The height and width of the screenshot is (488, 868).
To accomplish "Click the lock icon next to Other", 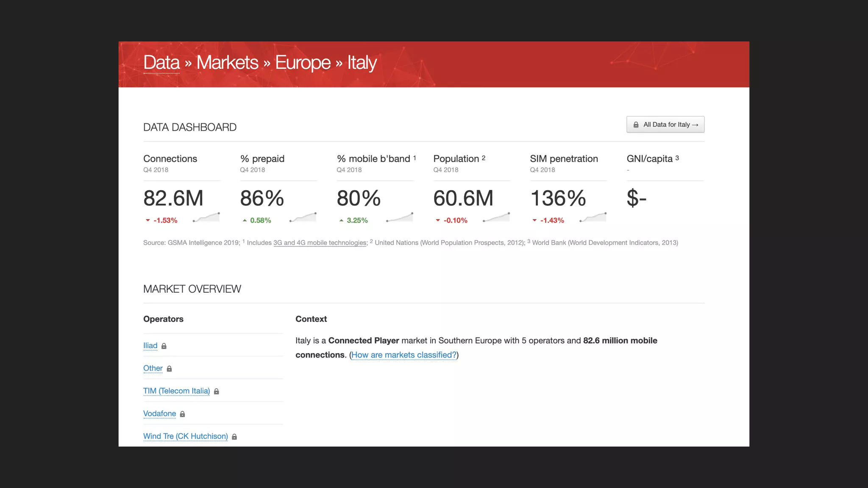I will 169,369.
